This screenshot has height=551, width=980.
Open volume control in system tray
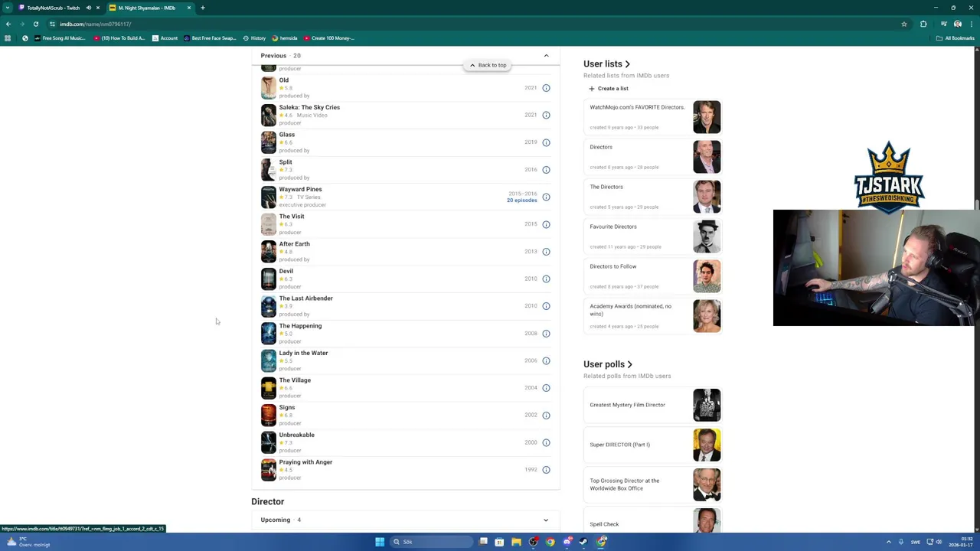point(939,542)
